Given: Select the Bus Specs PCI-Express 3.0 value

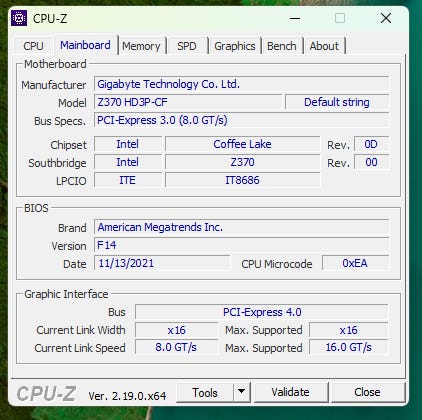Looking at the screenshot, I should [241, 120].
